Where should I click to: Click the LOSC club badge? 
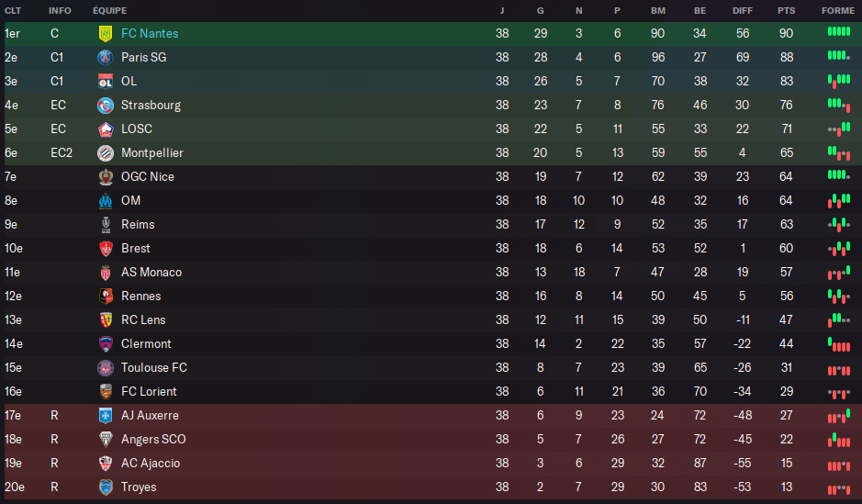click(x=105, y=129)
